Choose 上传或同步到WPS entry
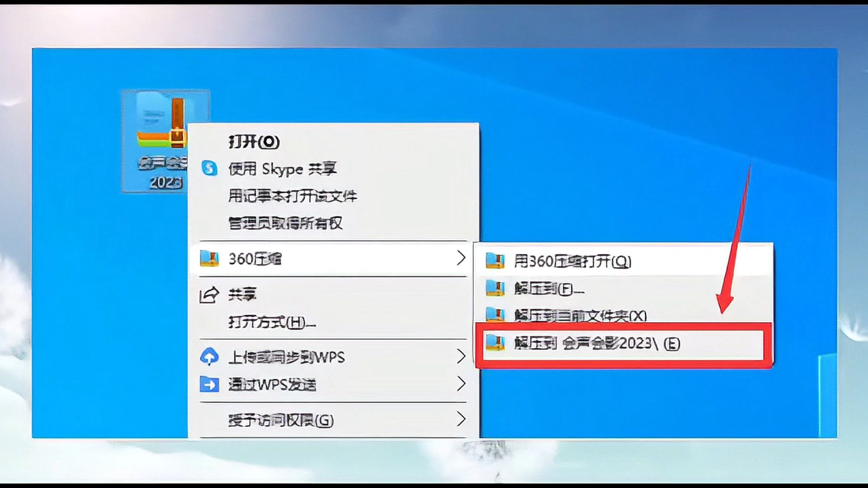 [x=334, y=357]
